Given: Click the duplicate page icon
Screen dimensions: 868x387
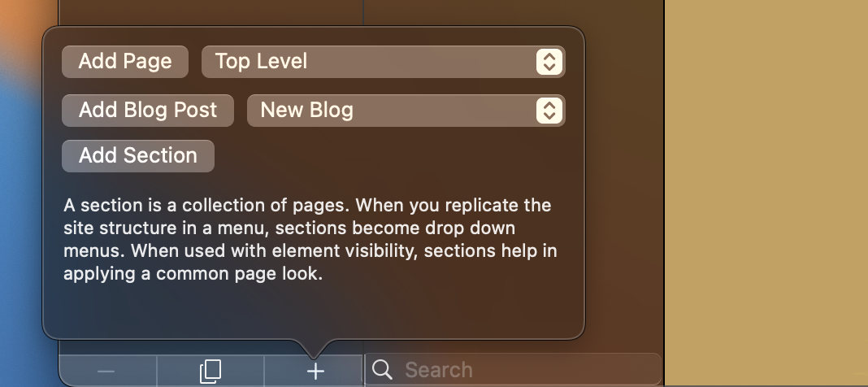Looking at the screenshot, I should [210, 371].
